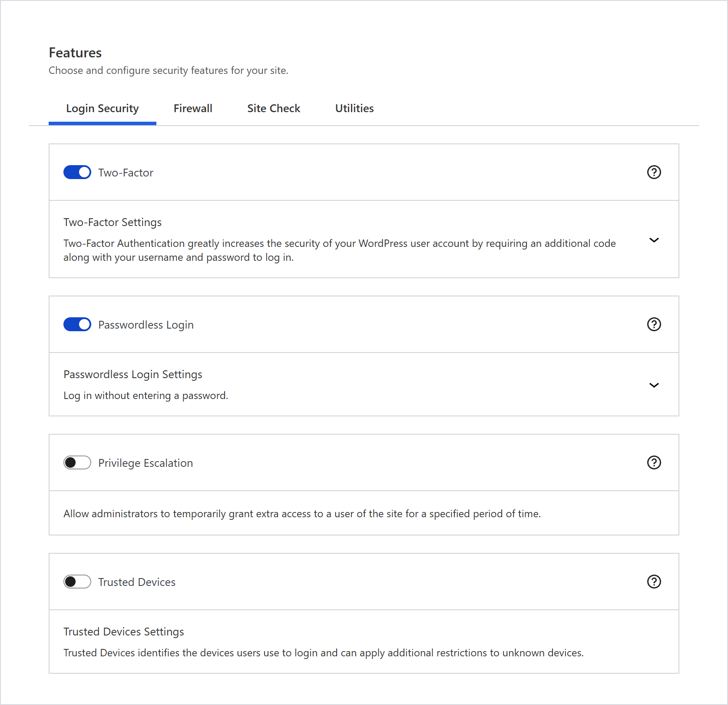Click the Trusted Devices Settings heading

pos(124,632)
